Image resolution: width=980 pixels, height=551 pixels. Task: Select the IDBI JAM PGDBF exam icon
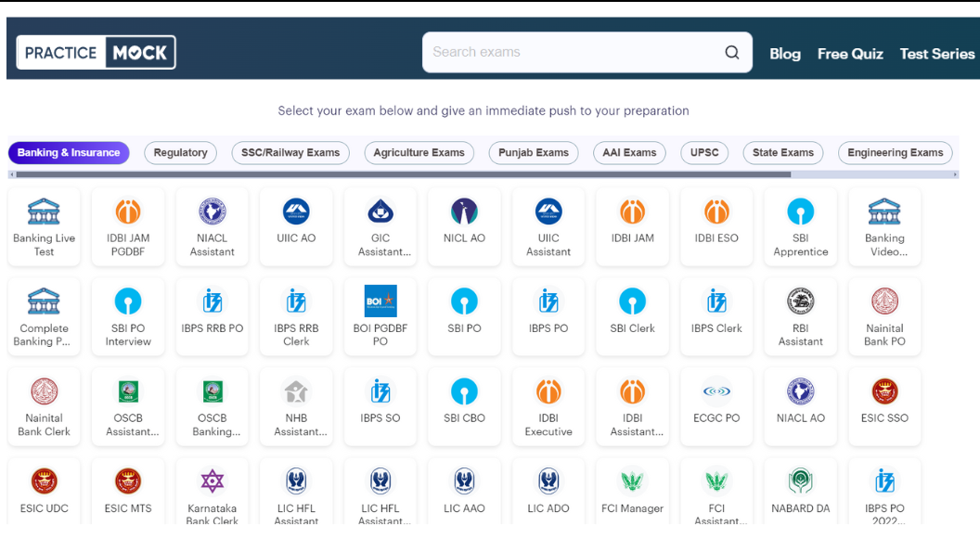pyautogui.click(x=128, y=211)
